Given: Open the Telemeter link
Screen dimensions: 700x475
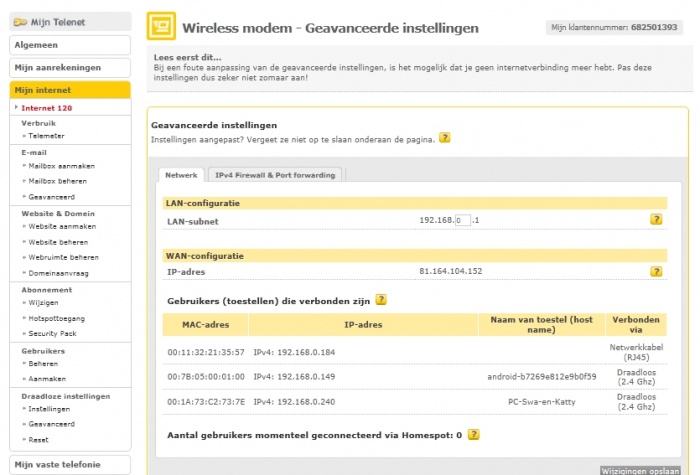Looking at the screenshot, I should (46, 136).
